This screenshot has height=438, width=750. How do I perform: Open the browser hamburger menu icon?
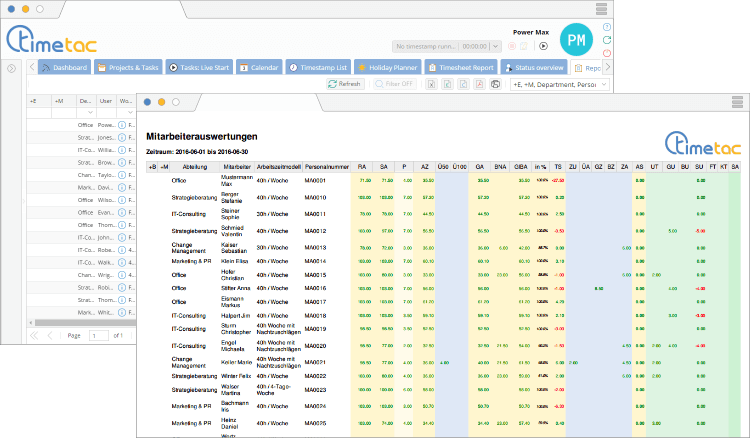pyautogui.click(x=601, y=10)
